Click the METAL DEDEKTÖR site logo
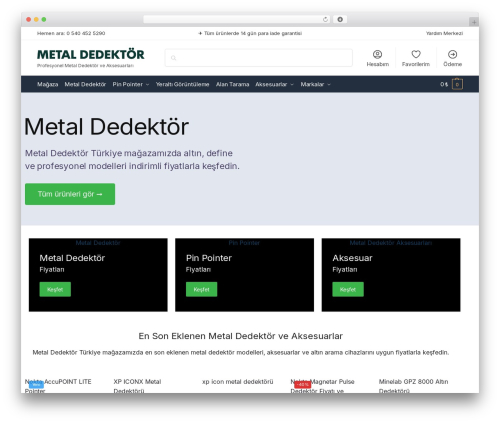This screenshot has width=500, height=423. [91, 54]
